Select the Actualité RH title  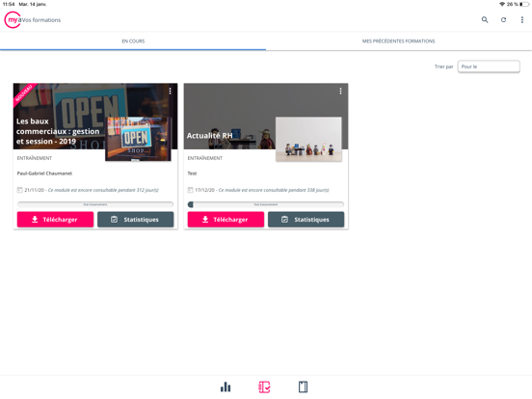click(x=210, y=135)
